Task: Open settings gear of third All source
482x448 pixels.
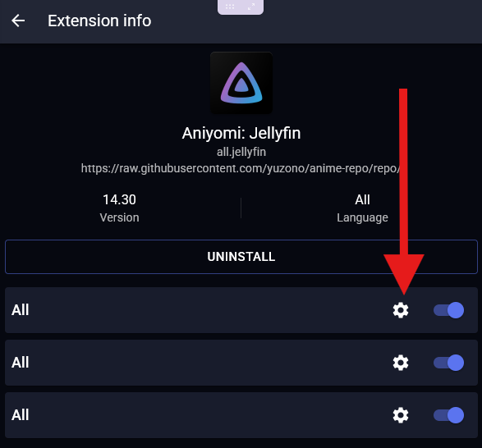Action: 401,415
